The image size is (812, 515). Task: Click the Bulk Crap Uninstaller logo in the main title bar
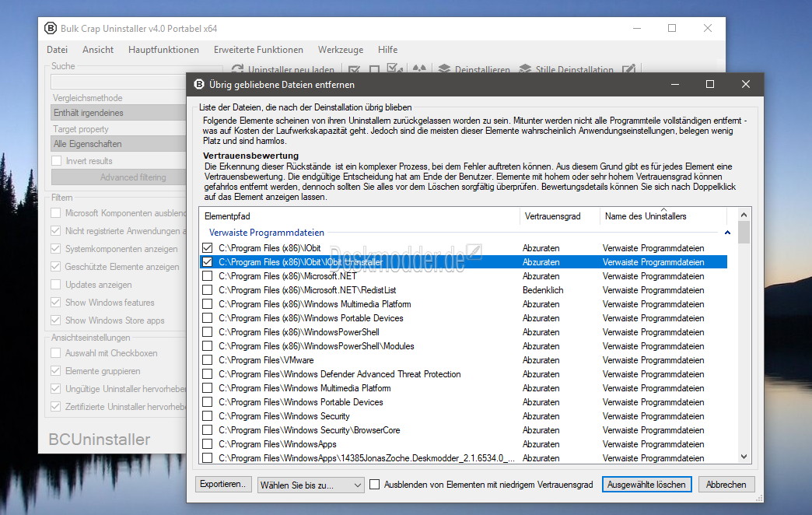click(51, 28)
